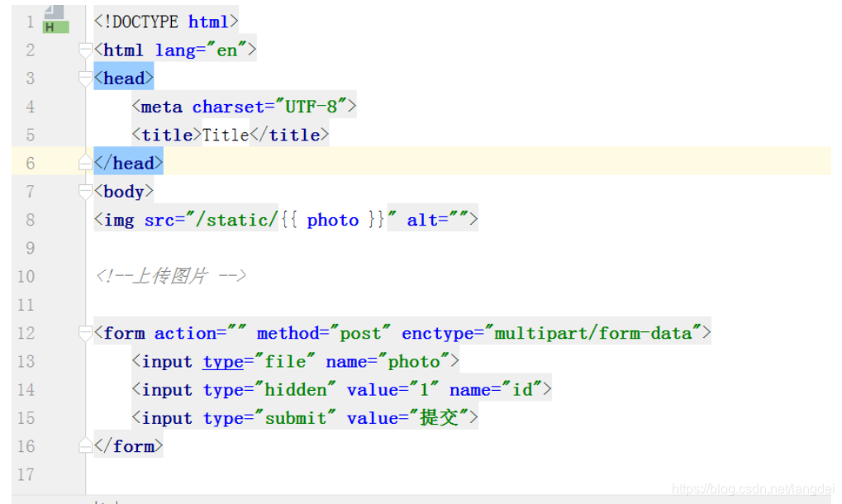Click the photo template variable on line 8
The width and height of the screenshot is (842, 504).
click(x=332, y=220)
